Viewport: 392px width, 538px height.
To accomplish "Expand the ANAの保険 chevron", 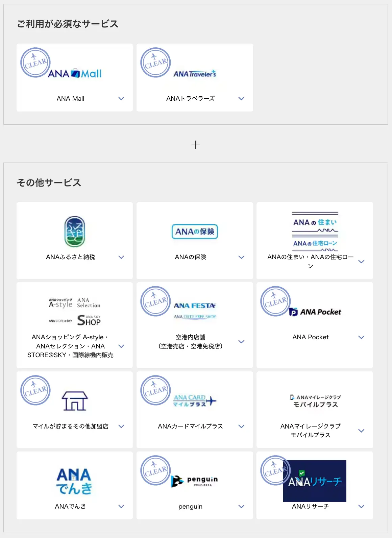I will tap(241, 257).
